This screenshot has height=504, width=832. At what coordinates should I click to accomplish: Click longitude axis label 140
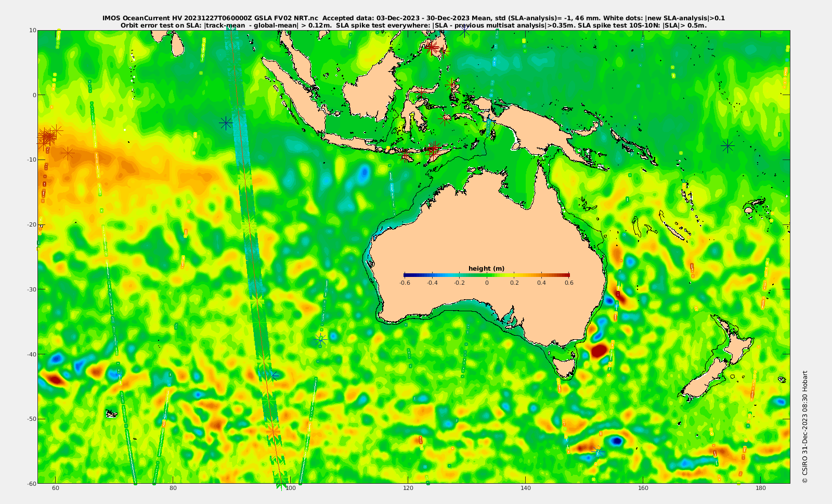click(x=526, y=488)
